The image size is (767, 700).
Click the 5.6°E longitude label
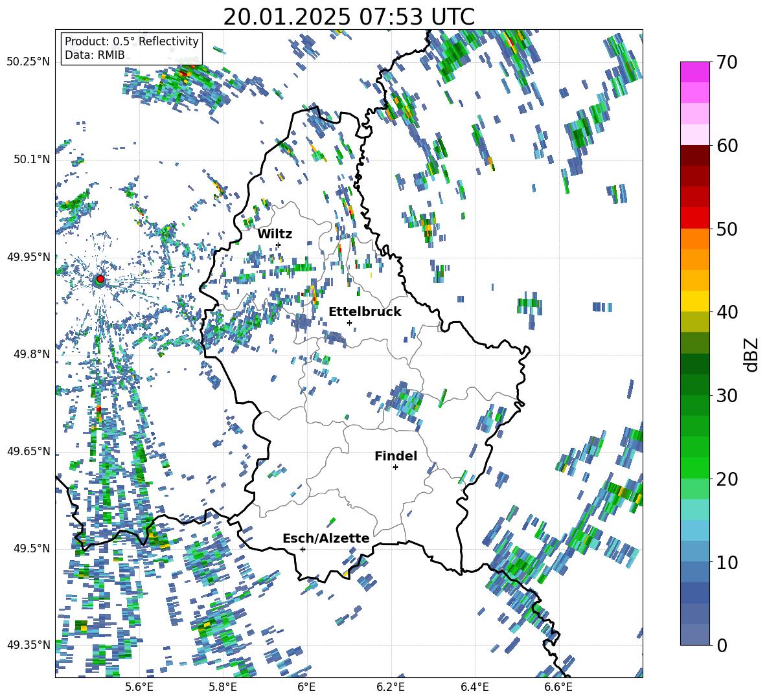139,687
